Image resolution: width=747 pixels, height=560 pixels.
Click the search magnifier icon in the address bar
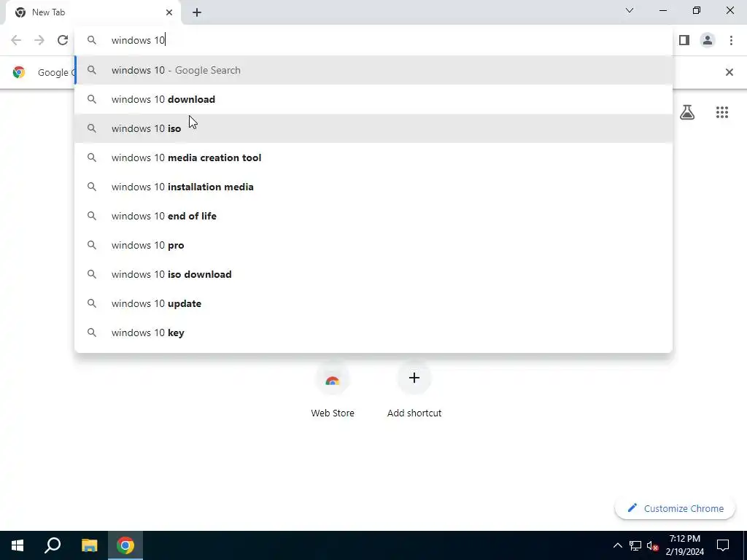pos(91,41)
